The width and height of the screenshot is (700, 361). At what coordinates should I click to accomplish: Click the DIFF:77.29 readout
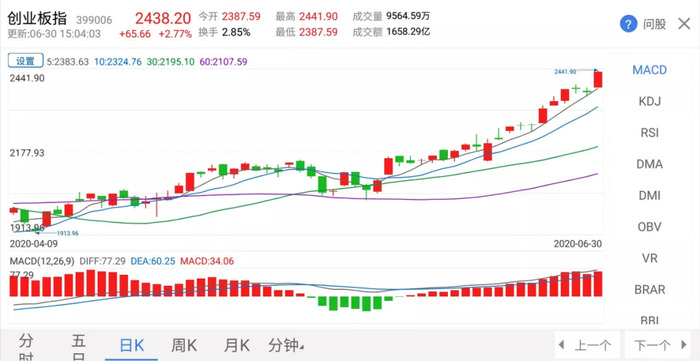tap(103, 261)
